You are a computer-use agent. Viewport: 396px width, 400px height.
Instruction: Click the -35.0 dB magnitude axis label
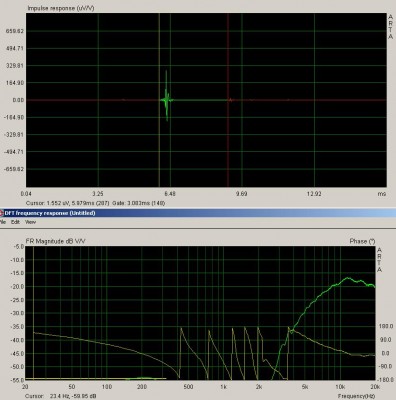pyautogui.click(x=18, y=327)
